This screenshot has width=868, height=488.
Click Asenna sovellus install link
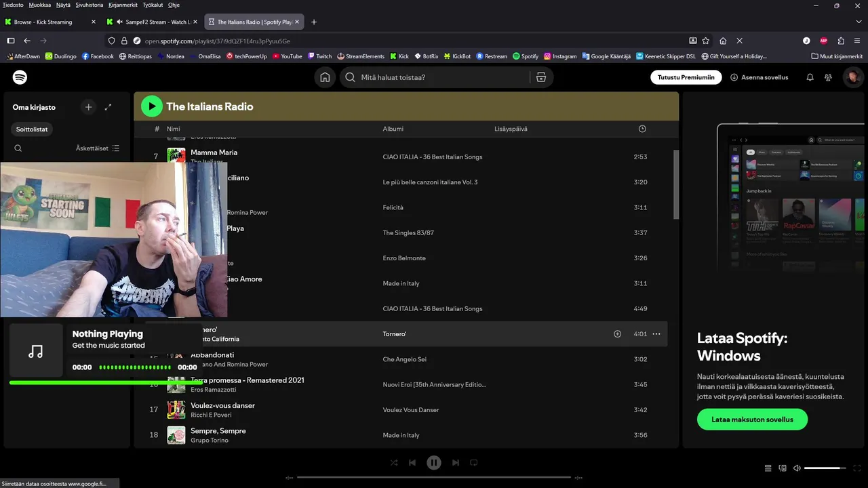pos(759,77)
